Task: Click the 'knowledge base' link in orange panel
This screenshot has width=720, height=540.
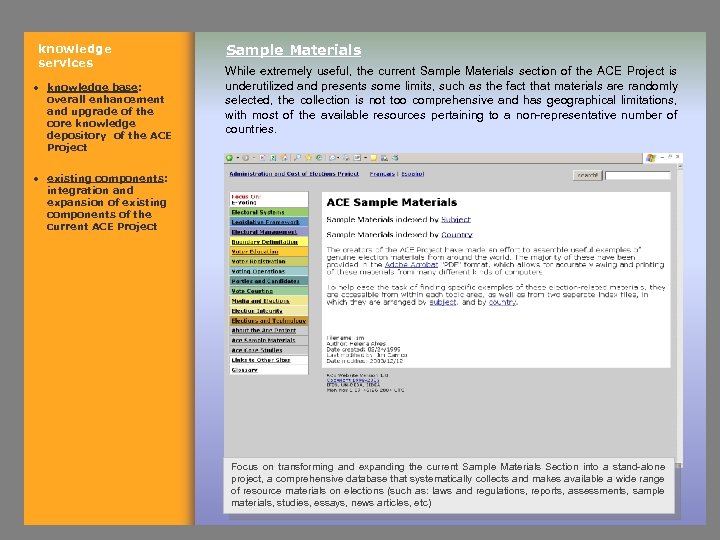Action: [x=92, y=87]
